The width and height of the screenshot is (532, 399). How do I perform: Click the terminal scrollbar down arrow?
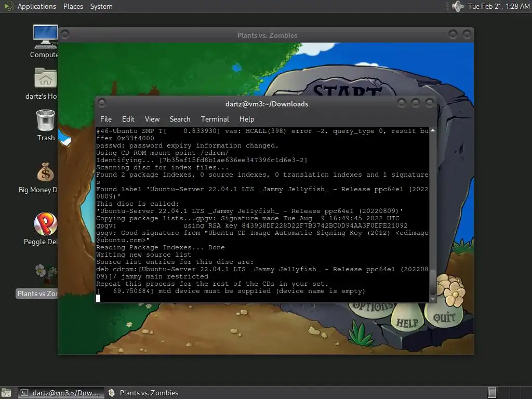433,299
